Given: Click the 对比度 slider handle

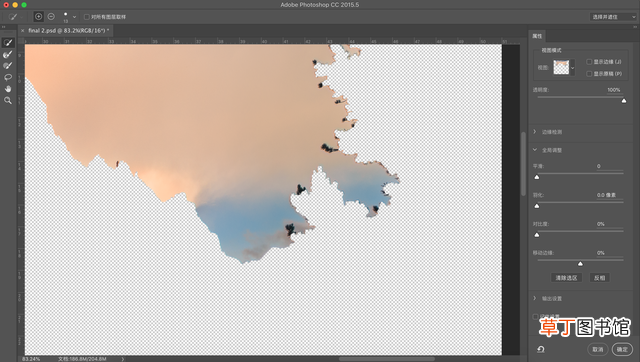Looking at the screenshot, I should tap(537, 235).
